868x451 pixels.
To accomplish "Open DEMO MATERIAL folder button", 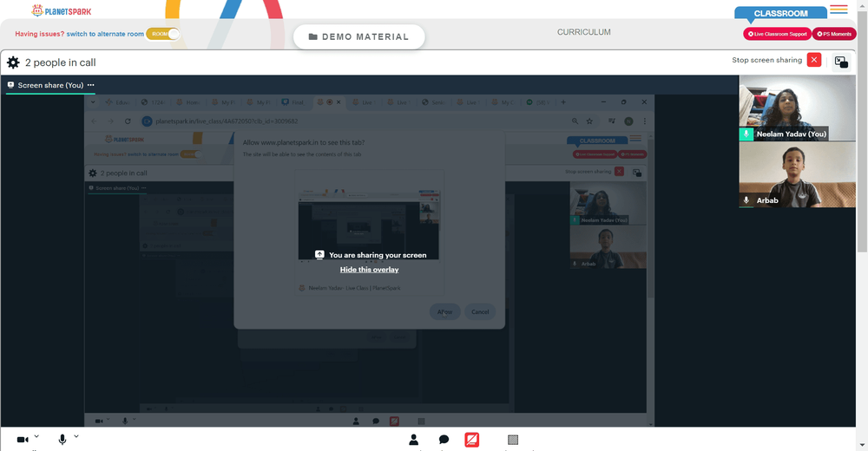I will 358,36.
